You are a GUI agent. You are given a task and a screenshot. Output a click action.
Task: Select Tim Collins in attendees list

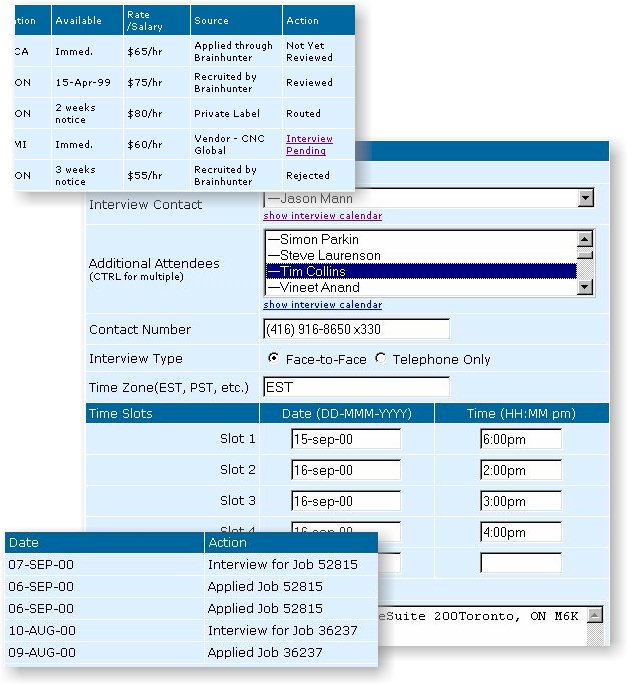421,271
